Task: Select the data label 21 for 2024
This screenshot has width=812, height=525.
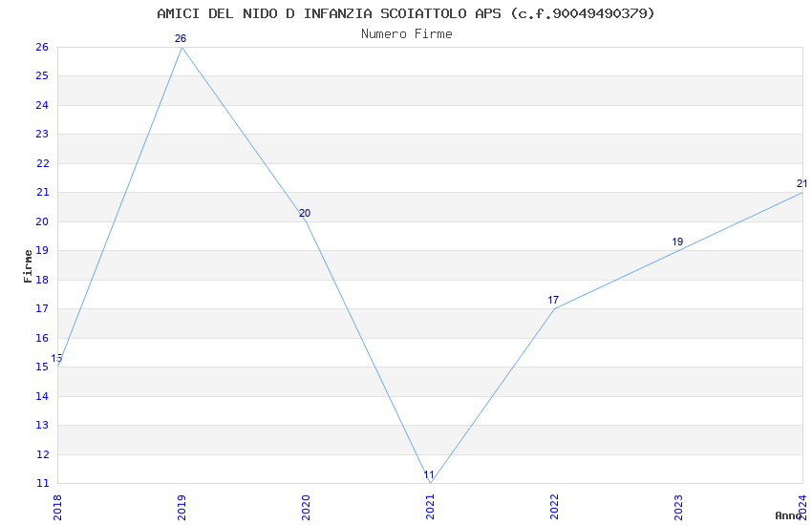Action: [801, 183]
